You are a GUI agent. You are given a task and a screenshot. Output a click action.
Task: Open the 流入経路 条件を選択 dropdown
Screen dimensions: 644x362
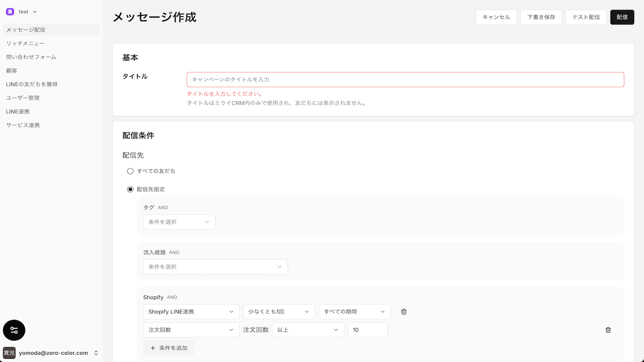[215, 267]
